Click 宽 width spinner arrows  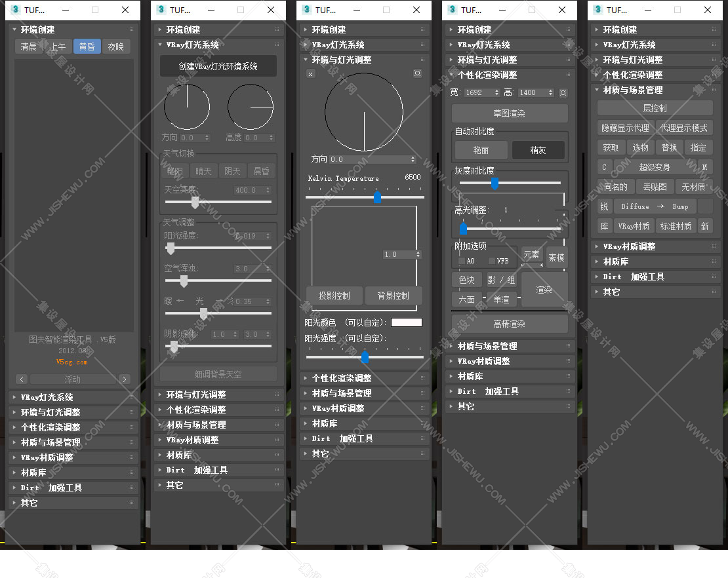496,93
